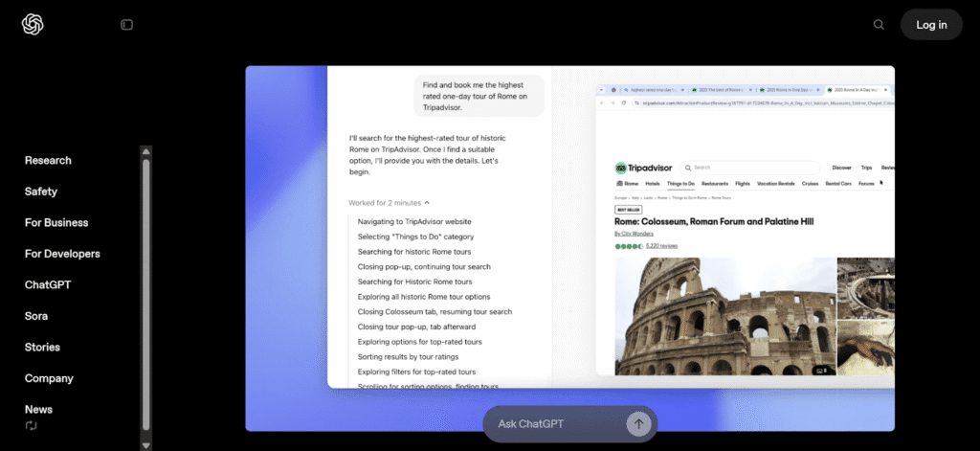Image resolution: width=980 pixels, height=451 pixels.
Task: Click the Tripadvisor URL address bar
Action: pos(764,103)
